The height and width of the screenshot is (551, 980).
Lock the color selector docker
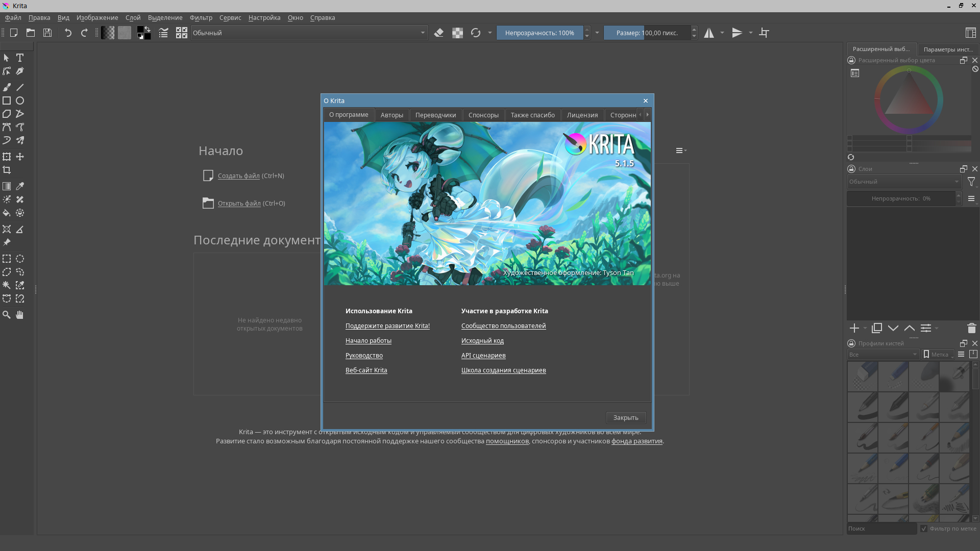[851, 60]
